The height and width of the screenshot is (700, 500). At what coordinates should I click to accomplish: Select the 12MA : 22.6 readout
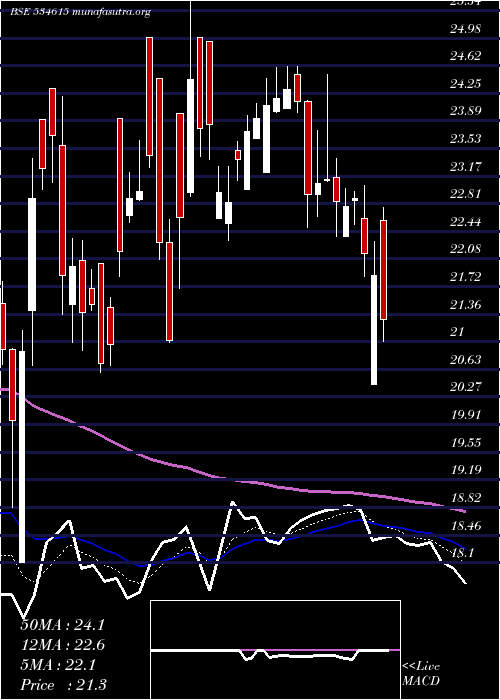[62, 645]
